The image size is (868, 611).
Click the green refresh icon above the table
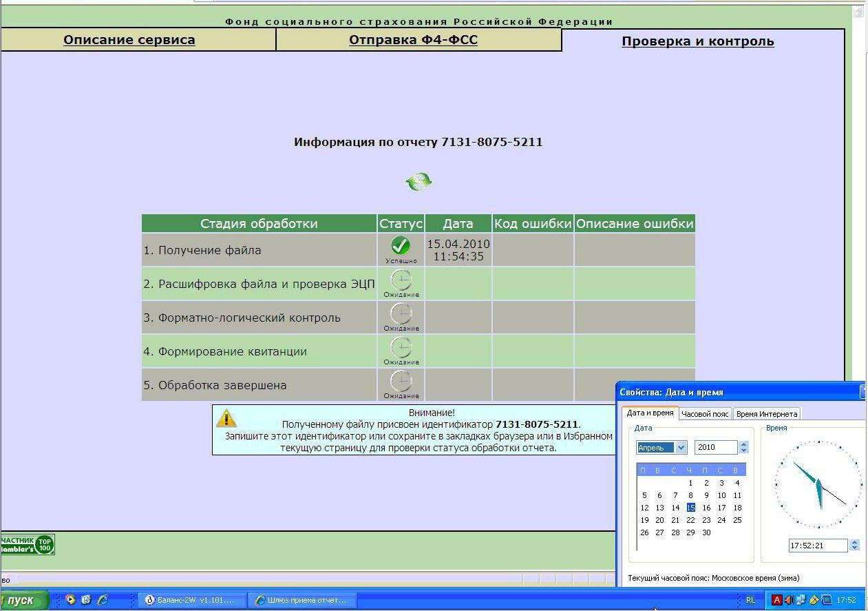419,182
